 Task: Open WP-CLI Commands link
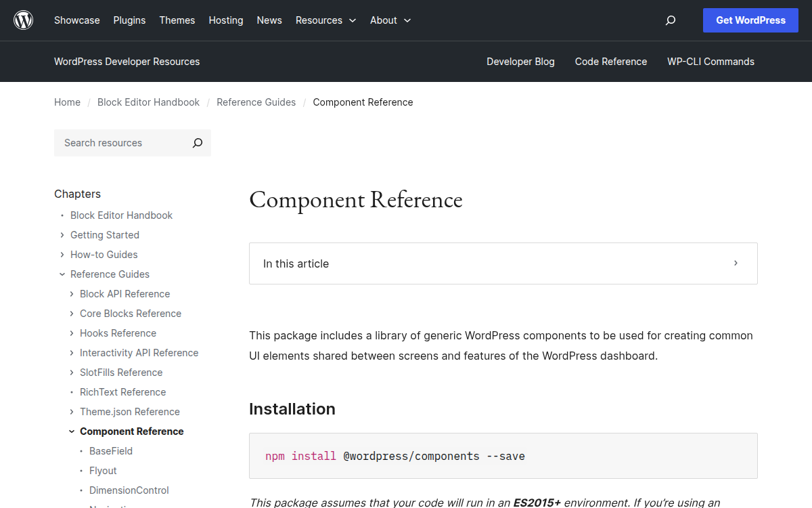710,62
